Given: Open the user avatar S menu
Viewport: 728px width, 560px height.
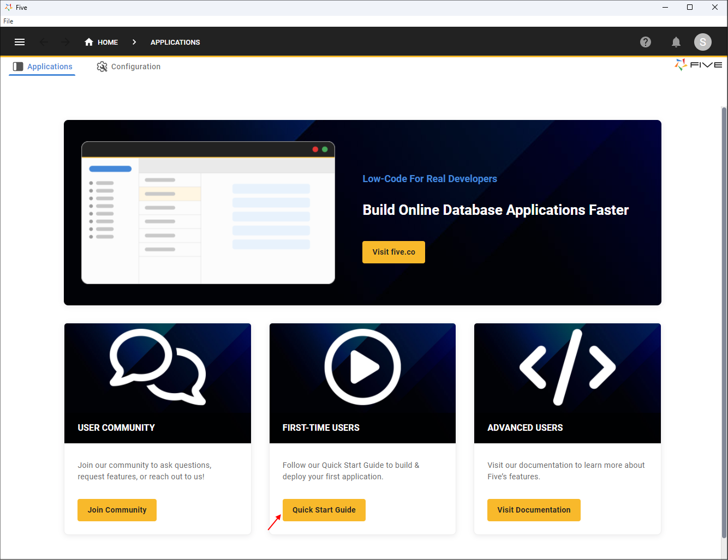Looking at the screenshot, I should (703, 42).
